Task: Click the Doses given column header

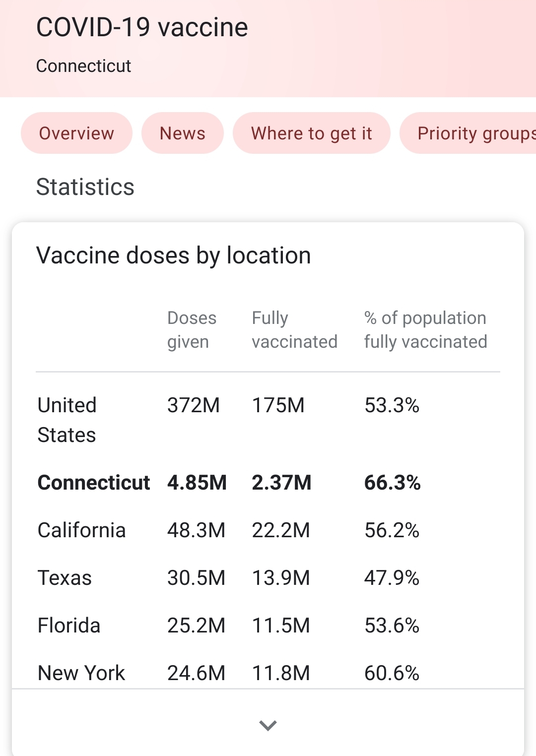Action: pyautogui.click(x=192, y=330)
